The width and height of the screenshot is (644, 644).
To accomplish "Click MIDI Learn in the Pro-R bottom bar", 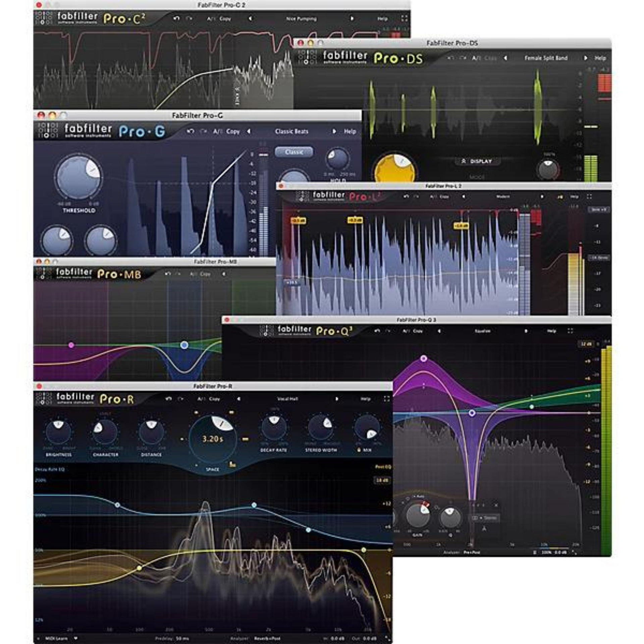I will [57, 638].
